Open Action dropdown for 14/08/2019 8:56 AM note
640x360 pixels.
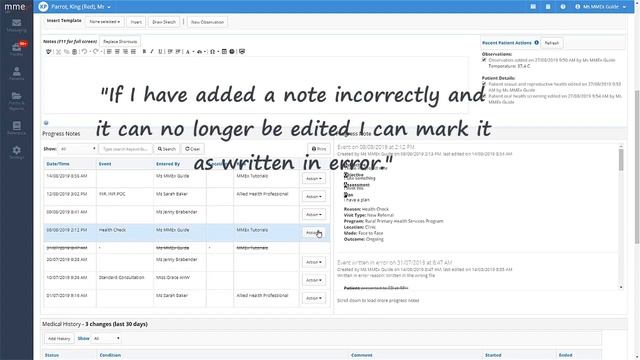[x=314, y=178]
